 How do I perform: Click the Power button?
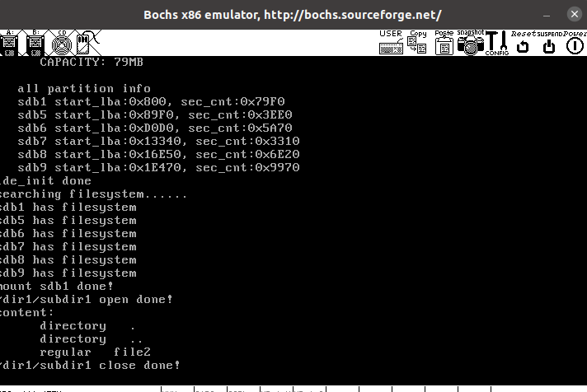coord(575,43)
